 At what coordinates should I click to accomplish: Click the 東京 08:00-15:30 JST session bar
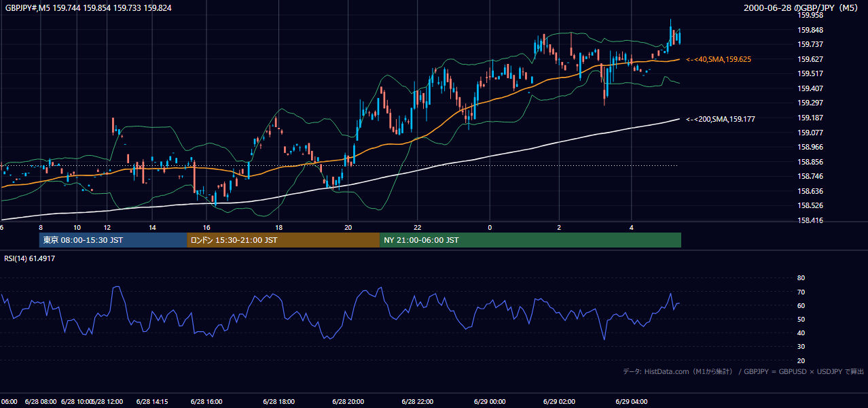pyautogui.click(x=113, y=240)
